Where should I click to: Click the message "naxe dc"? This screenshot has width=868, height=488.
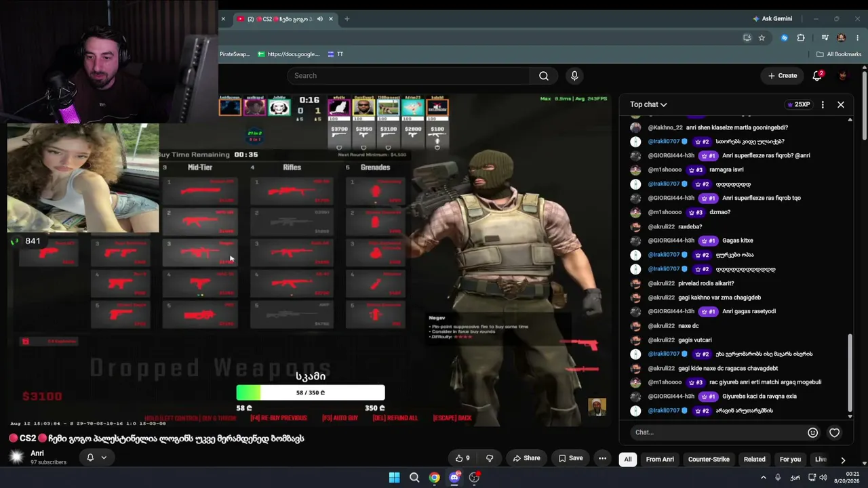click(x=688, y=325)
